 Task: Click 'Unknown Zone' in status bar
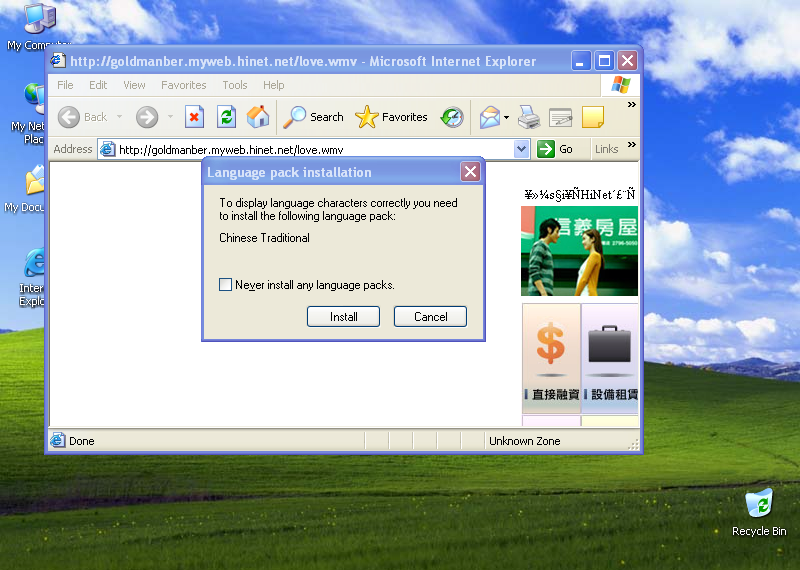click(524, 441)
